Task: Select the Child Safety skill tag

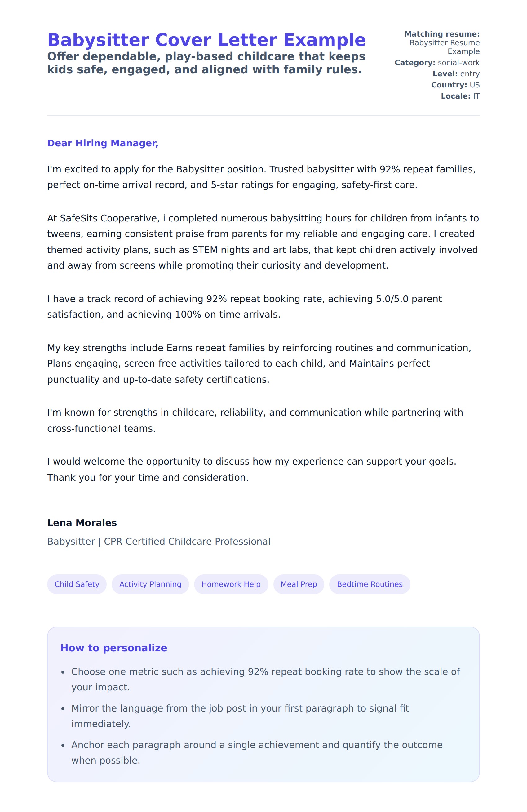Action: point(77,584)
